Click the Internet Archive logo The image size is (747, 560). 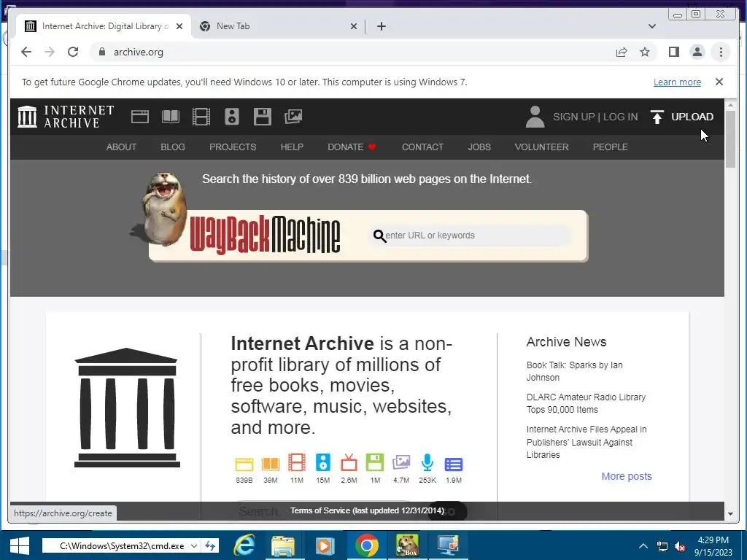tap(66, 117)
